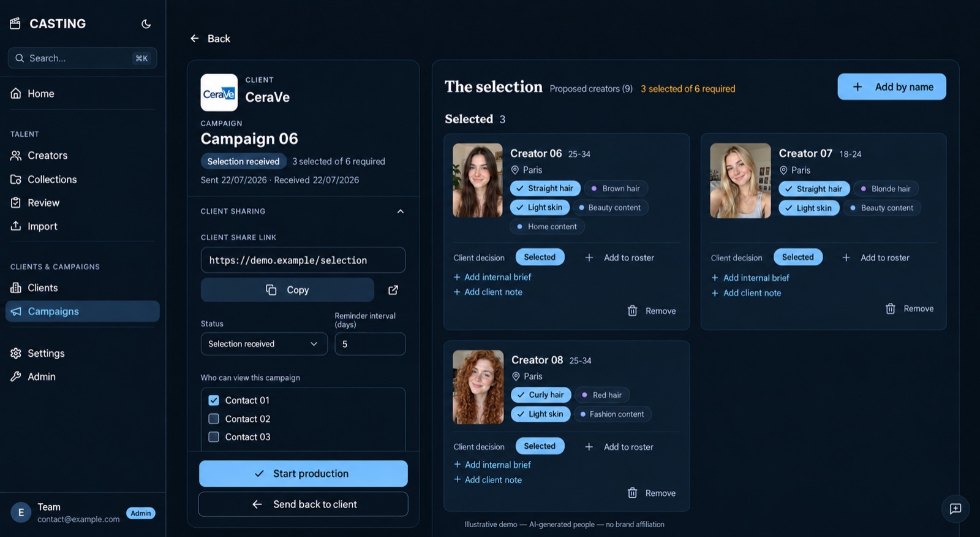Click the Creator 08 photo thumbnail
The height and width of the screenshot is (537, 980).
tap(478, 387)
